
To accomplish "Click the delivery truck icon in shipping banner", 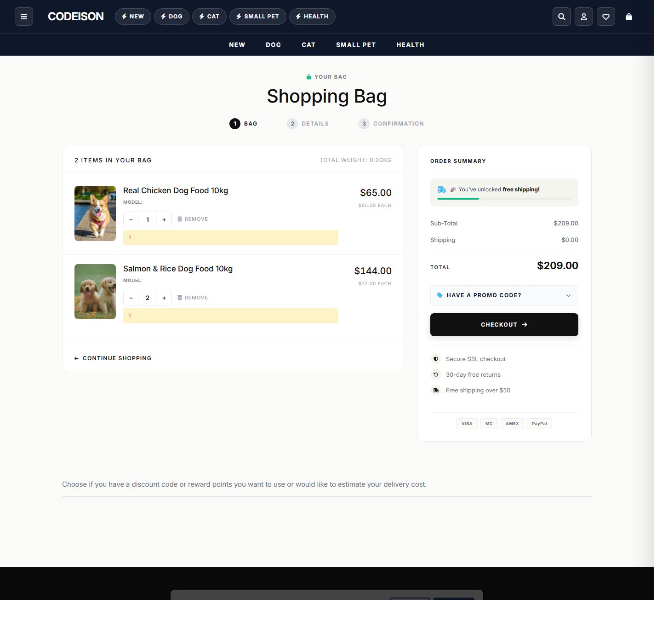I will click(x=442, y=190).
